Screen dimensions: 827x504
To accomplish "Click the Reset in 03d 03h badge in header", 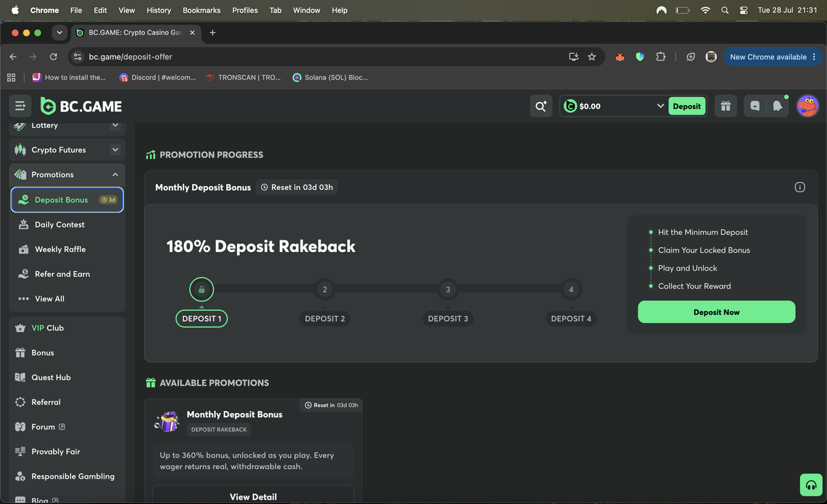I will click(x=296, y=187).
